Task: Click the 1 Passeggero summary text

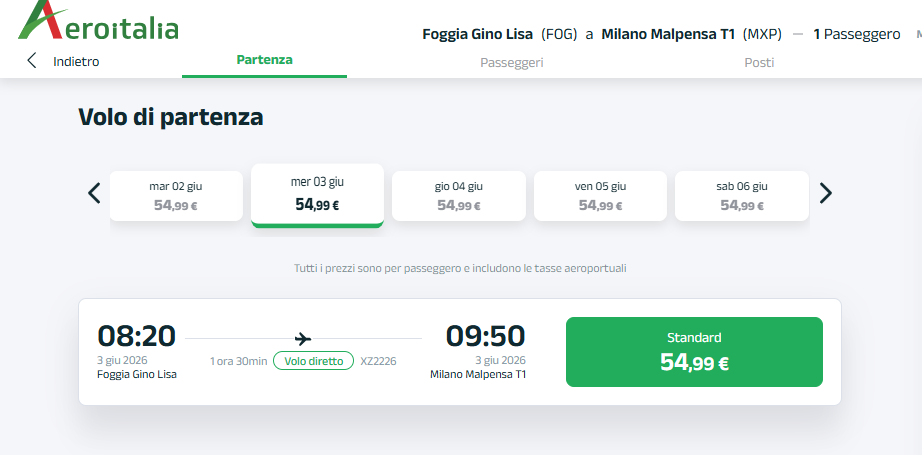Action: coord(856,34)
